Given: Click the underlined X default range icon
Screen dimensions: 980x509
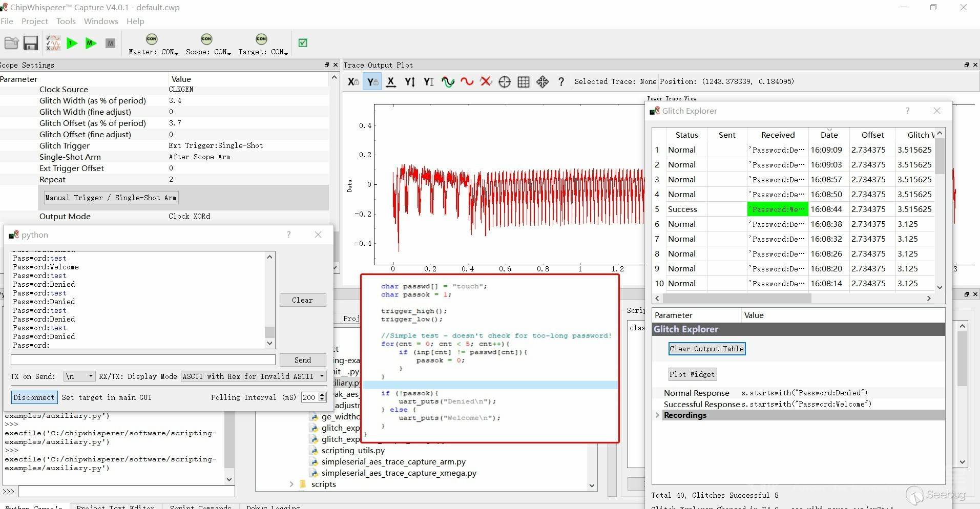Looking at the screenshot, I should click(391, 81).
